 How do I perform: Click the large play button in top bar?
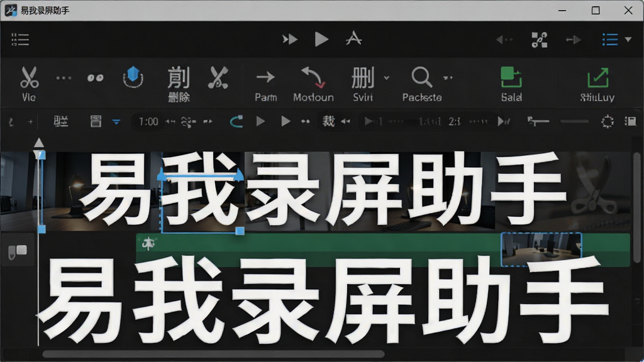pos(321,40)
